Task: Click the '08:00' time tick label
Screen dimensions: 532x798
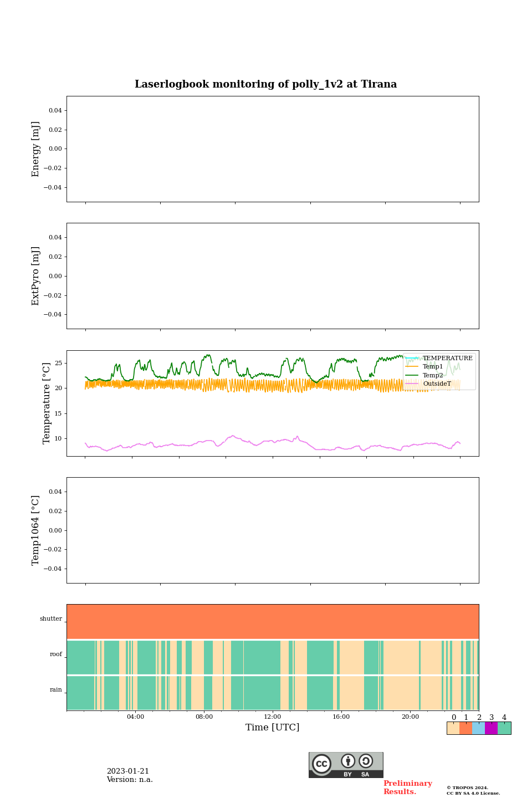Action: click(204, 717)
